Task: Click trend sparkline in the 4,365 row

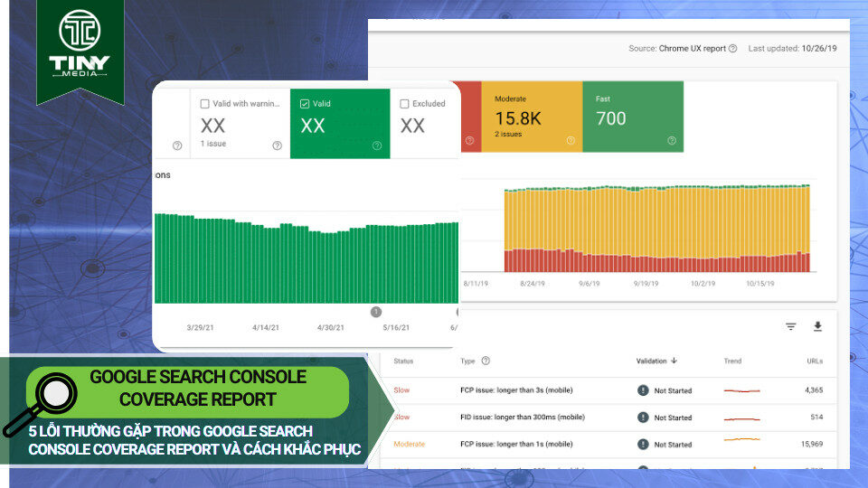Action: coord(741,390)
